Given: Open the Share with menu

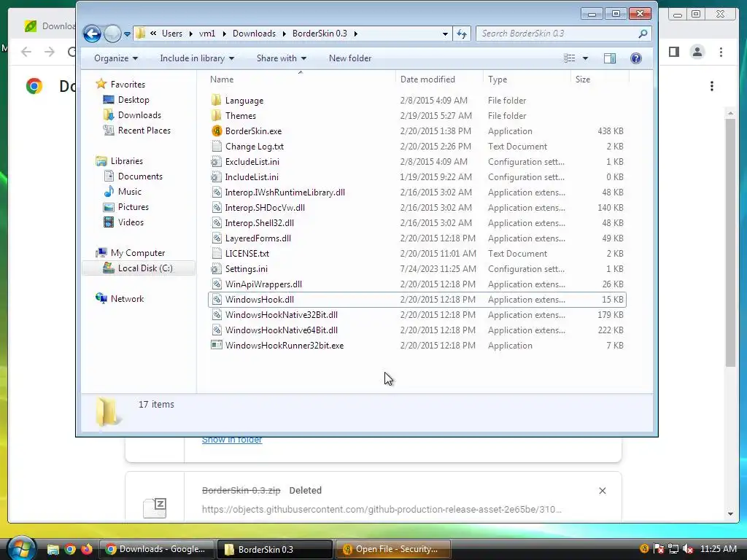Looking at the screenshot, I should (281, 58).
